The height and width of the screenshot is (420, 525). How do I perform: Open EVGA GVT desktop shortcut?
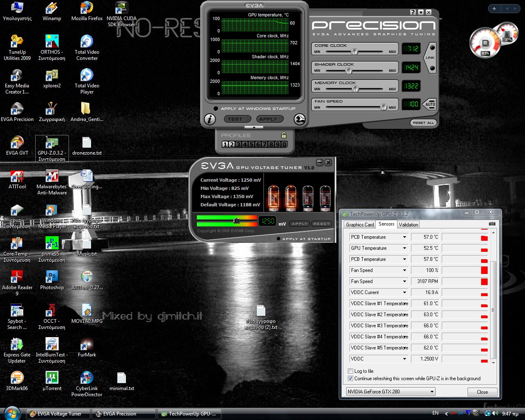(x=17, y=146)
